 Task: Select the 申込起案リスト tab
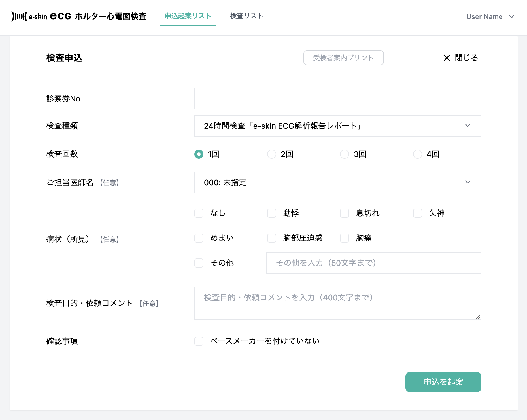(188, 16)
